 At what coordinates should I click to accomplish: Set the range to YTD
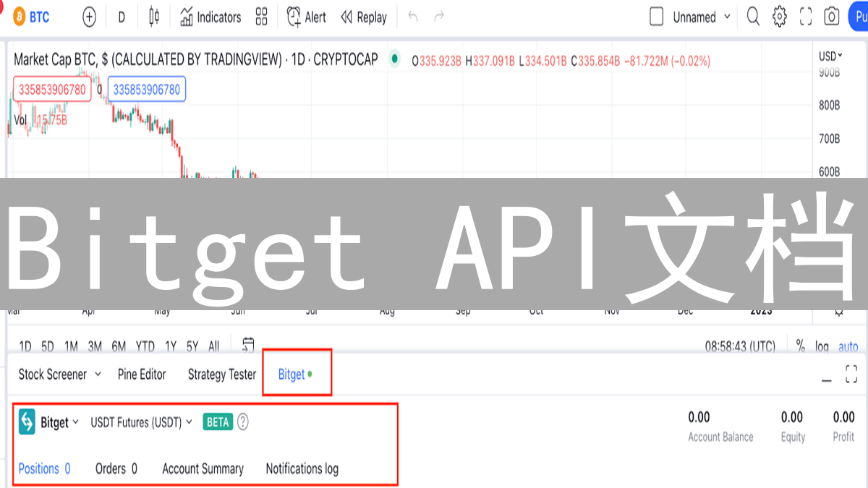pos(145,346)
